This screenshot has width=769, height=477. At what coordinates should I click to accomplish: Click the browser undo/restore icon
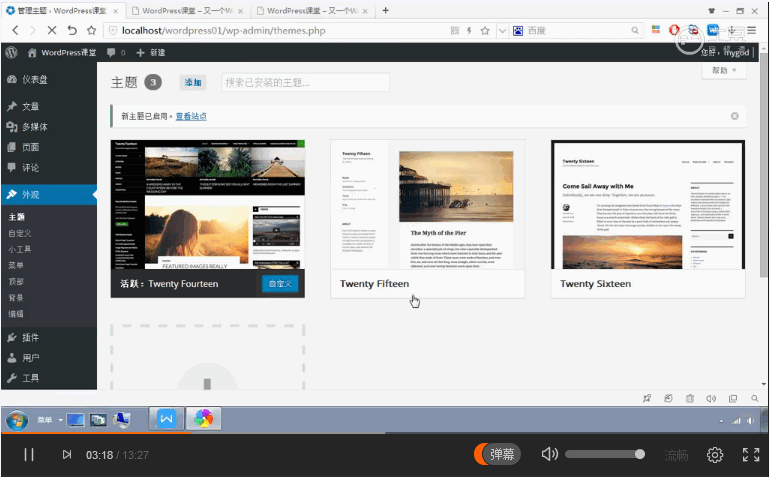click(x=72, y=30)
